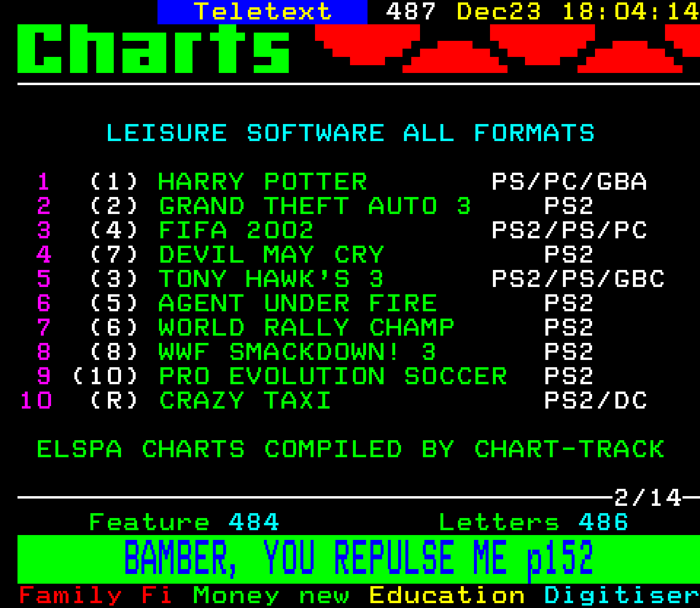Click the magenta position number 1

click(44, 181)
